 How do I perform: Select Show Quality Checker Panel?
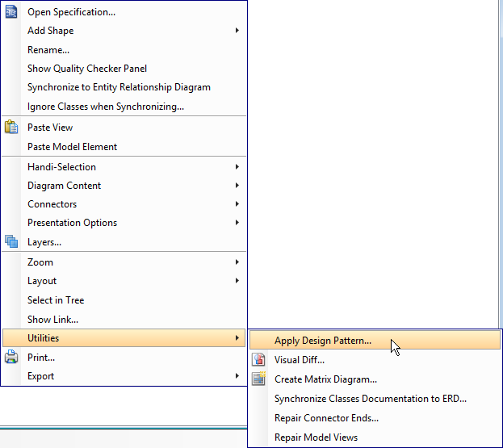pos(124,69)
